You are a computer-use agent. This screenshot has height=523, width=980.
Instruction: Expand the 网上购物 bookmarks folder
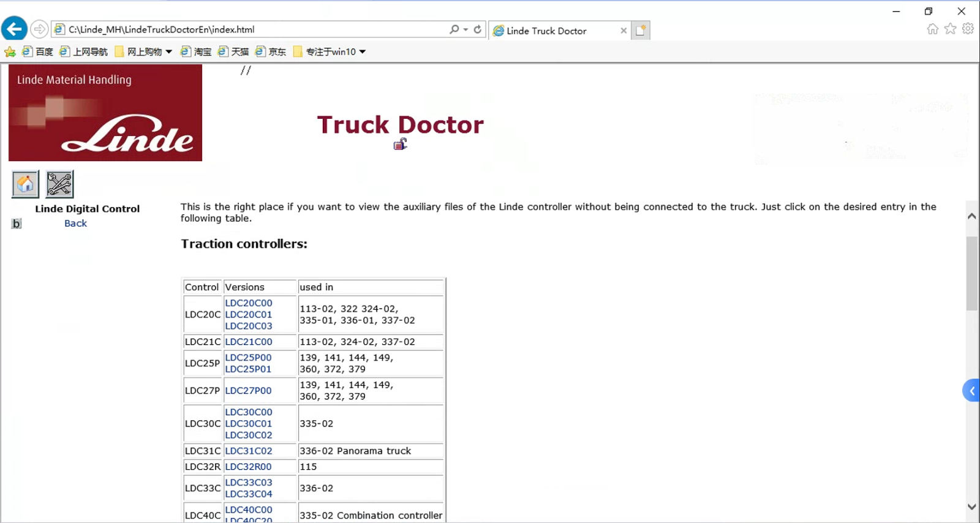click(x=143, y=52)
